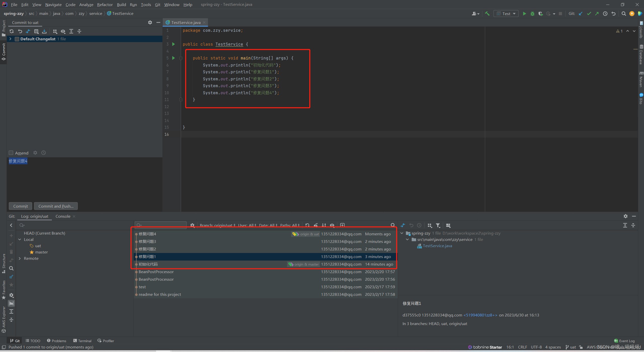Toggle View Options eye in Commit toolbar

[x=63, y=31]
